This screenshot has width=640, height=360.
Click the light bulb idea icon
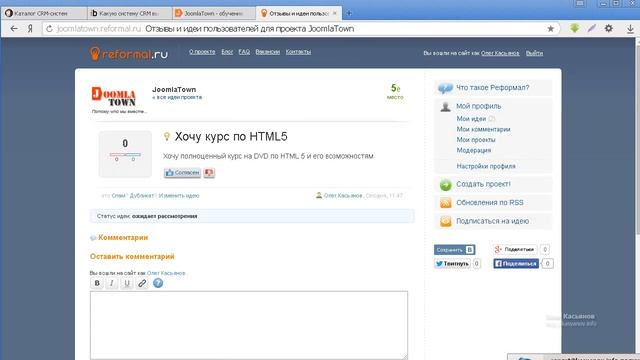click(x=167, y=136)
